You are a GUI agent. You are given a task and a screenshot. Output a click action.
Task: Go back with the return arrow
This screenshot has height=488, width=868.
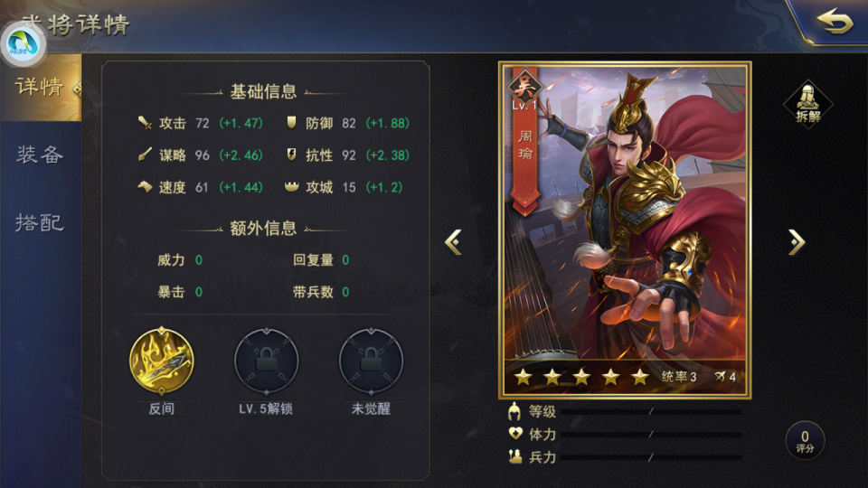click(x=835, y=22)
